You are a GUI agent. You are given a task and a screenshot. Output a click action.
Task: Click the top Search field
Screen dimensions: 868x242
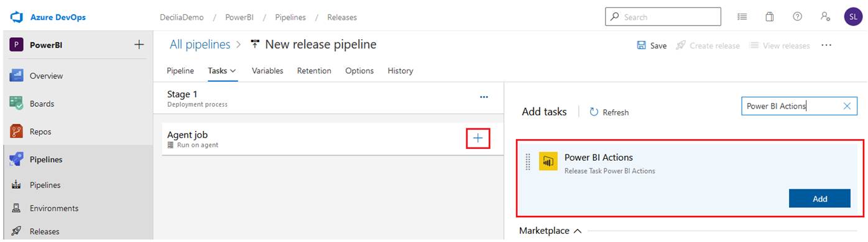[663, 17]
